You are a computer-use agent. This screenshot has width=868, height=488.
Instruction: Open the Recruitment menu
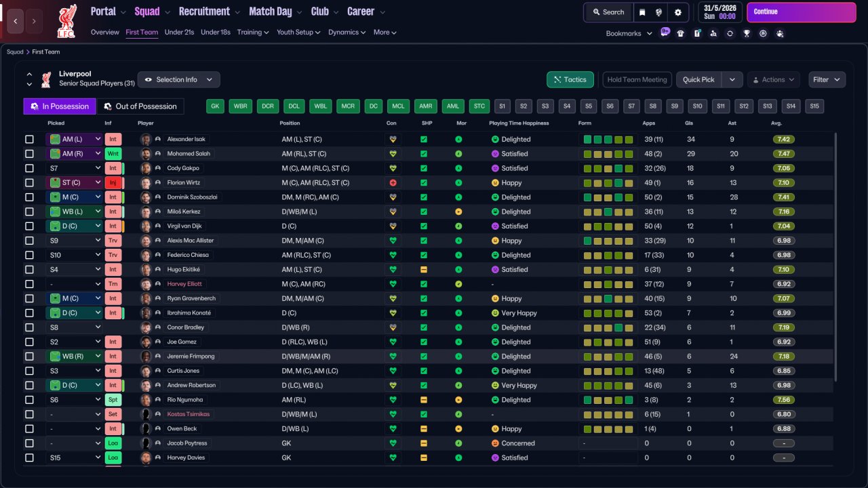(x=209, y=12)
